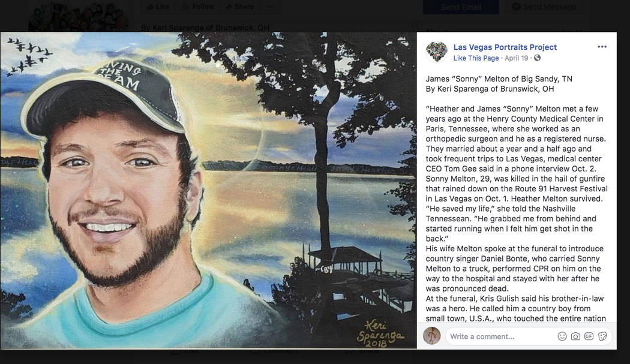Screen dimensions: 630x364
Task: Open the sticker picker
Action: click(602, 336)
